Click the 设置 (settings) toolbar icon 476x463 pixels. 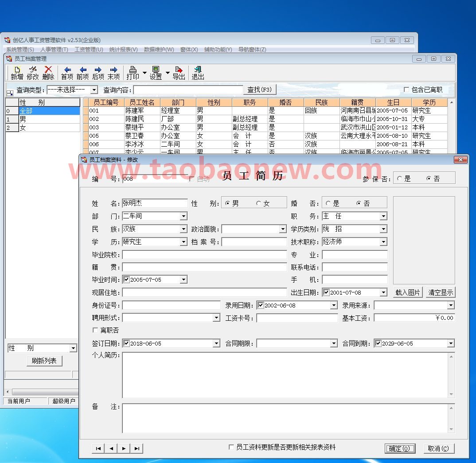[x=156, y=73]
